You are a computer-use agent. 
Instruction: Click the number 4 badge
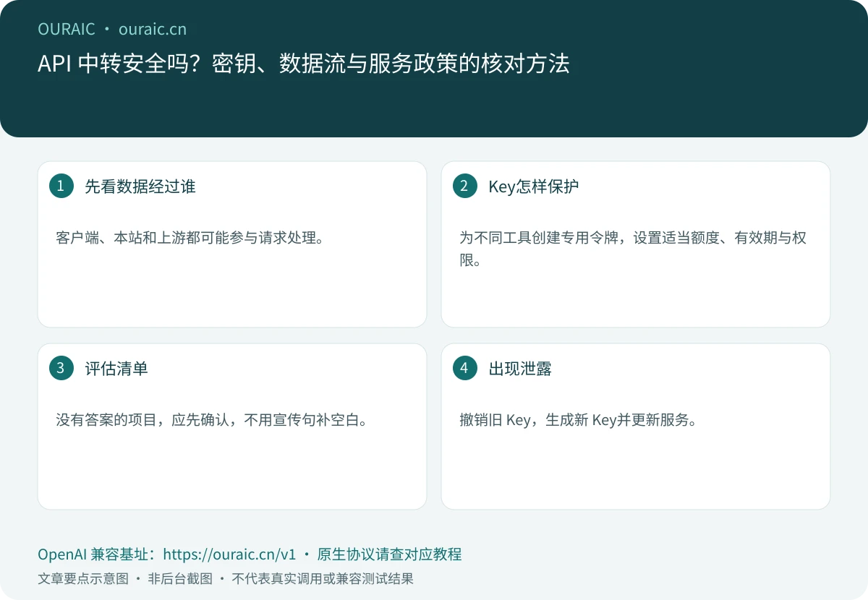click(464, 368)
